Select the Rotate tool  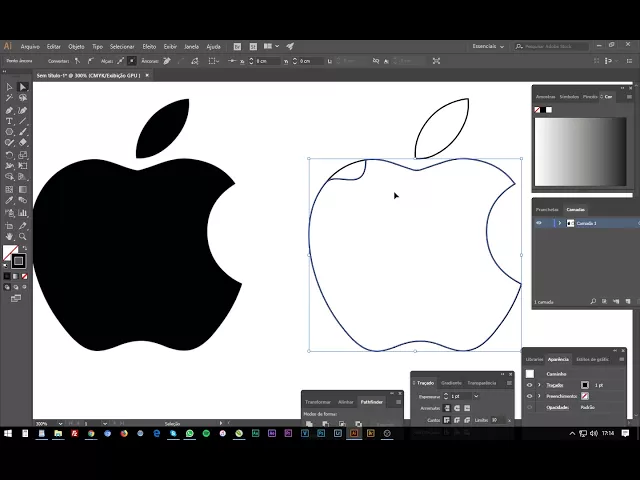point(9,155)
